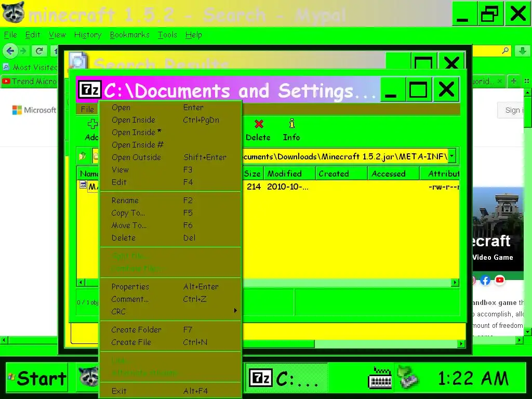The width and height of the screenshot is (532, 399).
Task: Click the Microsoft logo on the web page
Action: (34, 110)
